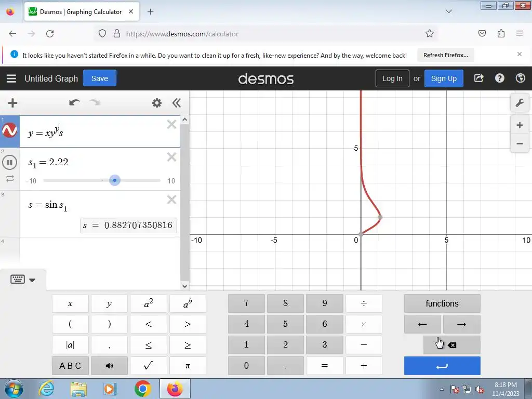Toggle visibility of expression 1 graph
Image resolution: width=532 pixels, height=399 pixels.
point(9,130)
